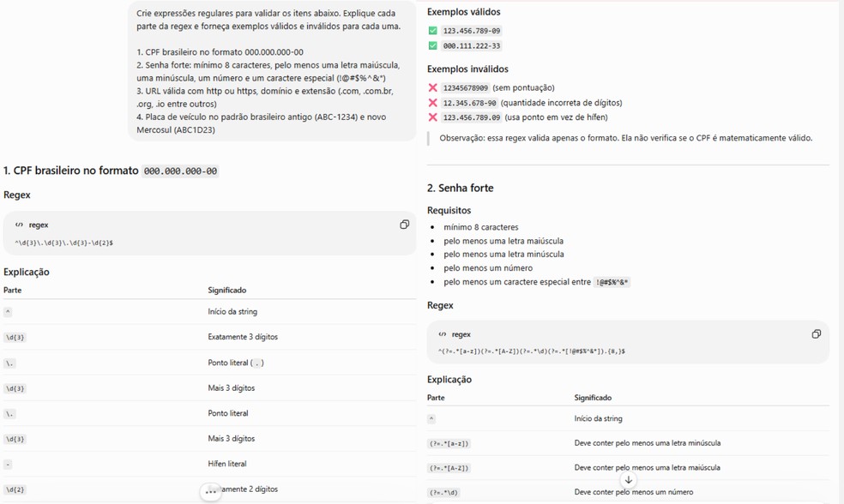
Task: Copy the strong password regex code block
Action: click(x=816, y=334)
